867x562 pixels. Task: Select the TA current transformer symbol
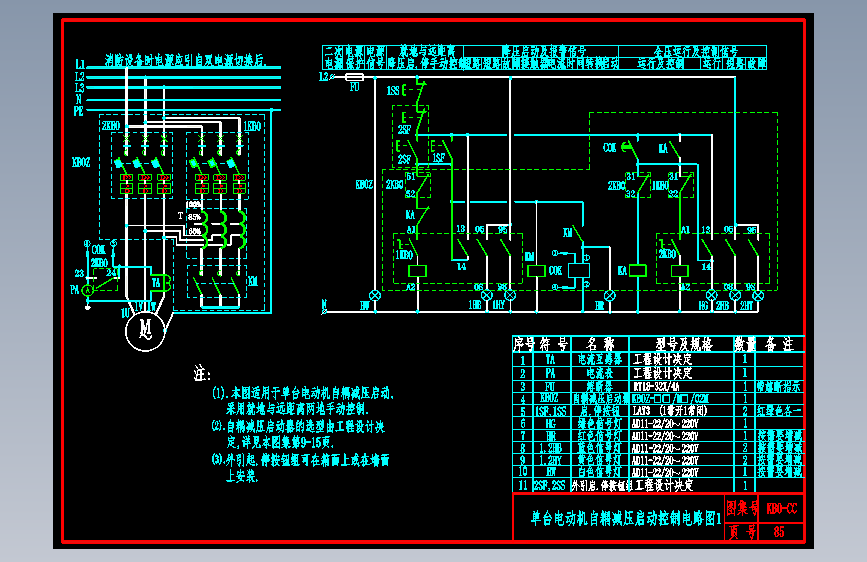[x=161, y=283]
